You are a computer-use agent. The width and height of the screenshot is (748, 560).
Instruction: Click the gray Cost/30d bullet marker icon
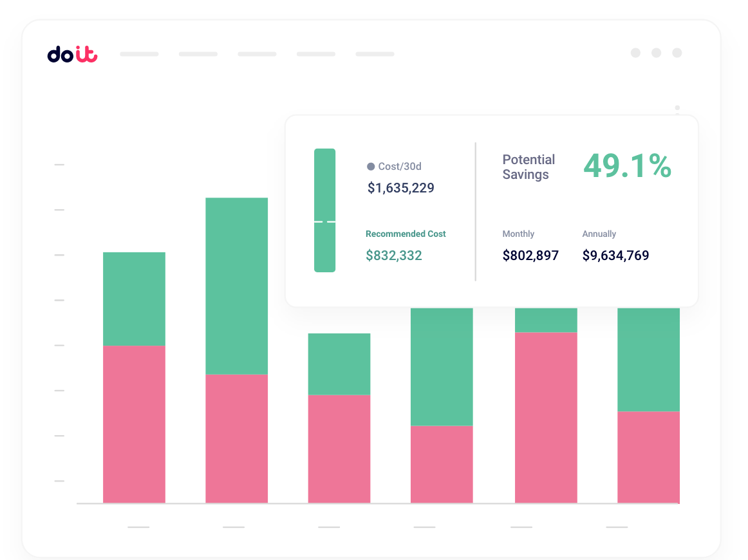click(370, 166)
